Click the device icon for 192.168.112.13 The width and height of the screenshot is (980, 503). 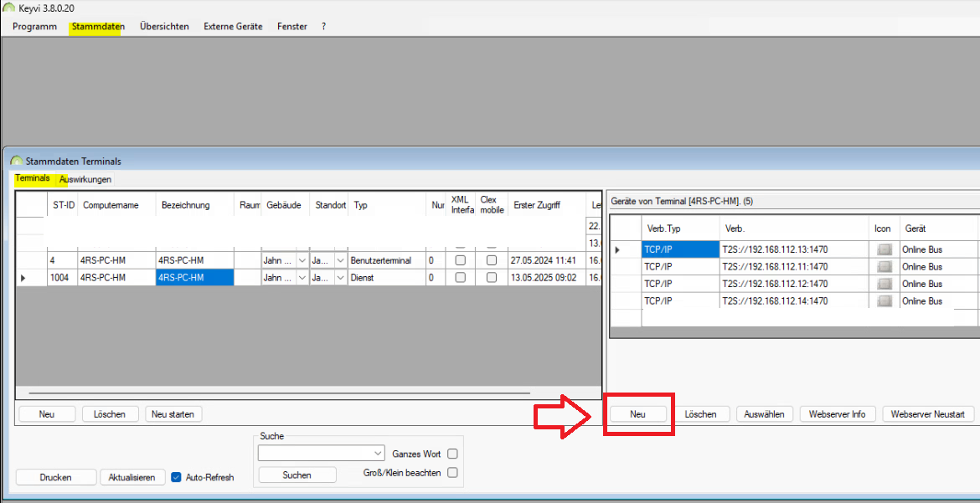[884, 249]
